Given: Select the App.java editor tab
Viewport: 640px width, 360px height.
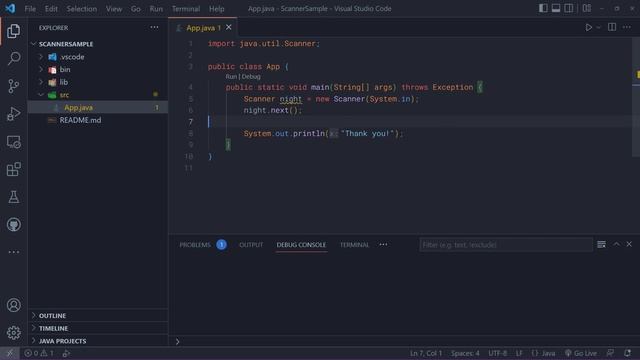Looking at the screenshot, I should pyautogui.click(x=203, y=28).
